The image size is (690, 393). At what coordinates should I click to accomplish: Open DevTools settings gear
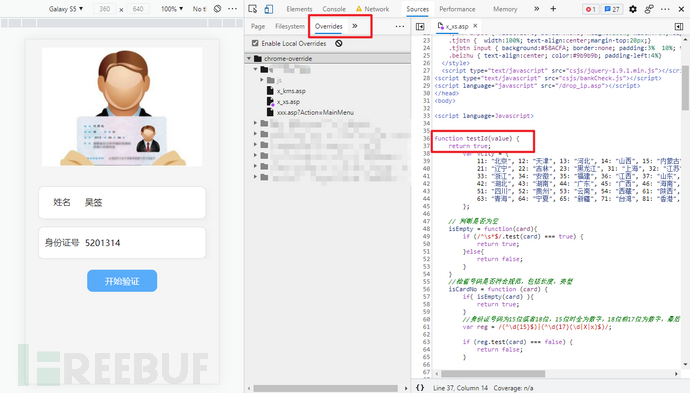pyautogui.click(x=633, y=9)
